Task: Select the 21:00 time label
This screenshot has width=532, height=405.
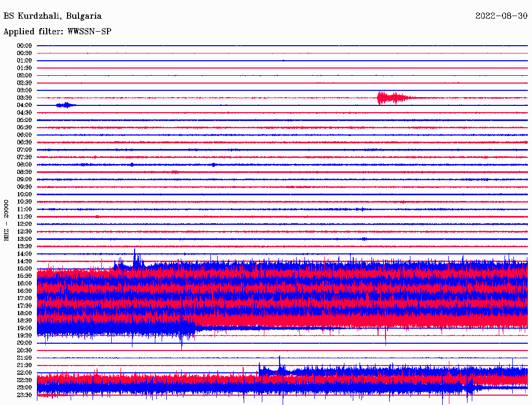Action: coord(24,358)
